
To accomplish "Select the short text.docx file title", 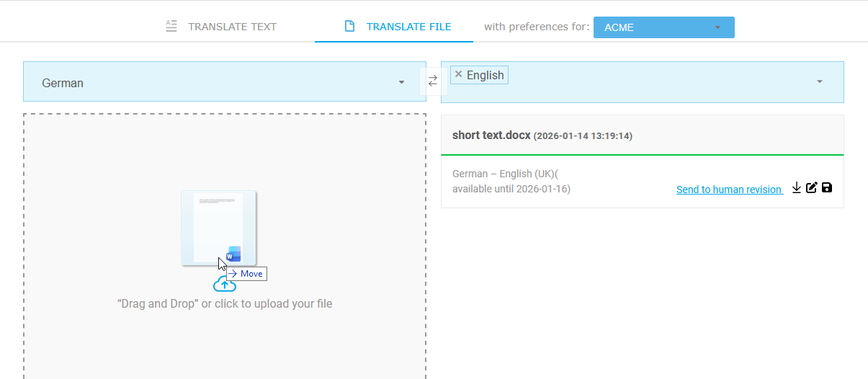I will 491,135.
